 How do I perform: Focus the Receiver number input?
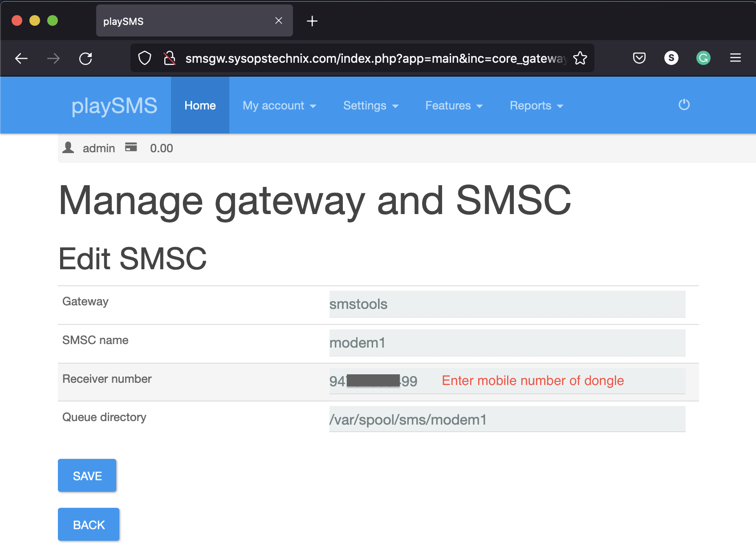[x=507, y=381]
